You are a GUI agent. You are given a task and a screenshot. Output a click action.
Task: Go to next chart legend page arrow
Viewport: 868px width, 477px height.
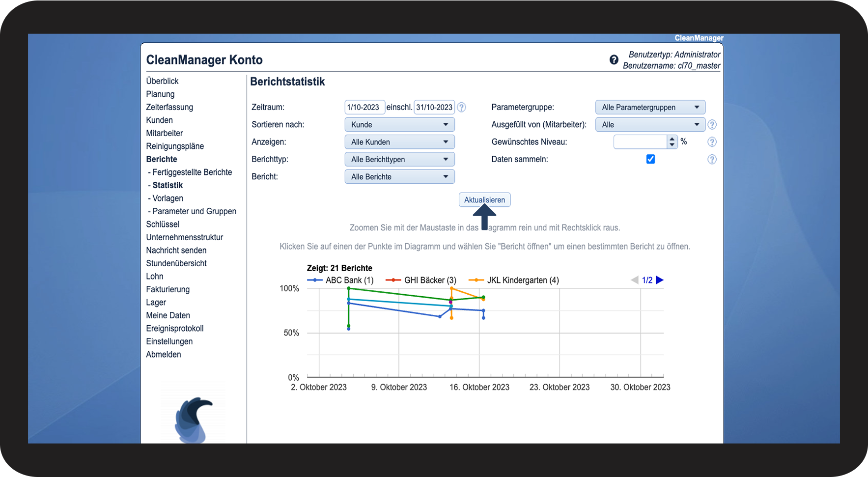click(660, 280)
